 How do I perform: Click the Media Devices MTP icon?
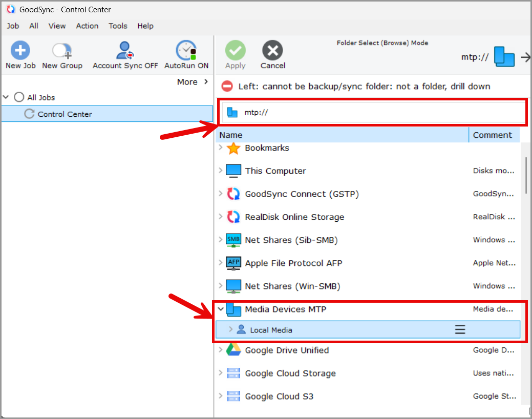233,309
